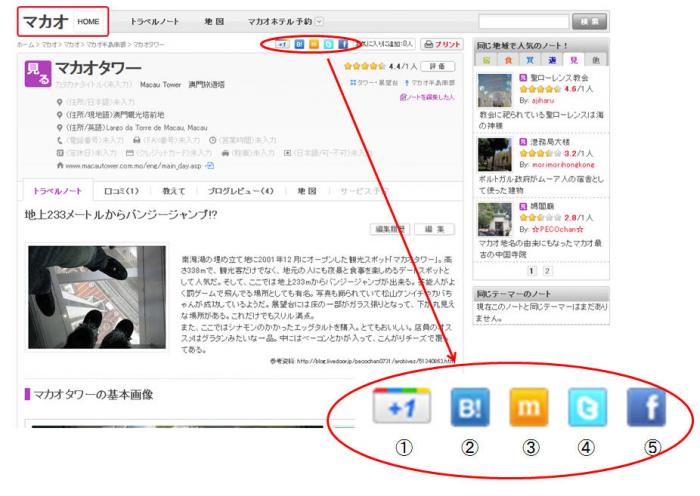Click the small Hatena B! bookmark icon beside the favorites counter
The height and width of the screenshot is (496, 700).
(300, 44)
